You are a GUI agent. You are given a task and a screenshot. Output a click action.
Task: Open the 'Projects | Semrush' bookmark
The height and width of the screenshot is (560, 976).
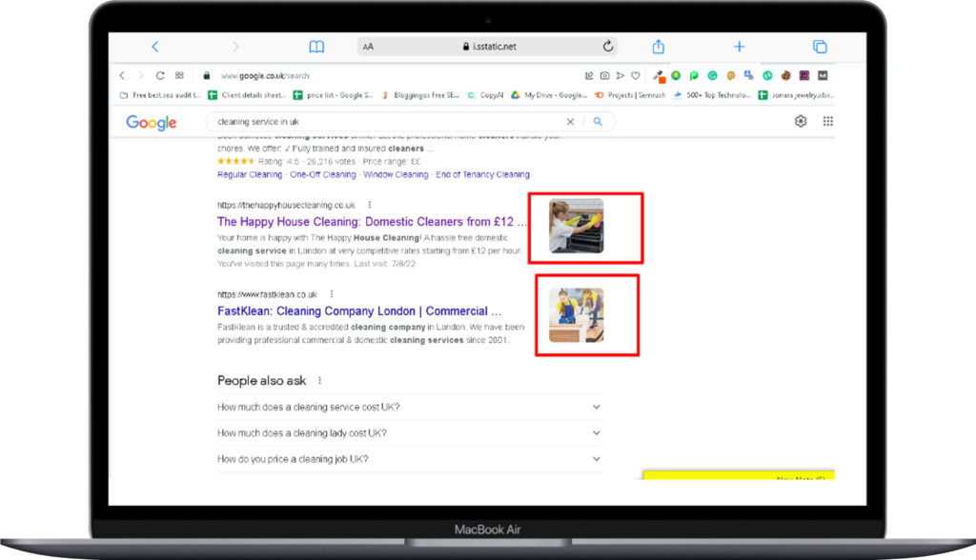coord(630,95)
